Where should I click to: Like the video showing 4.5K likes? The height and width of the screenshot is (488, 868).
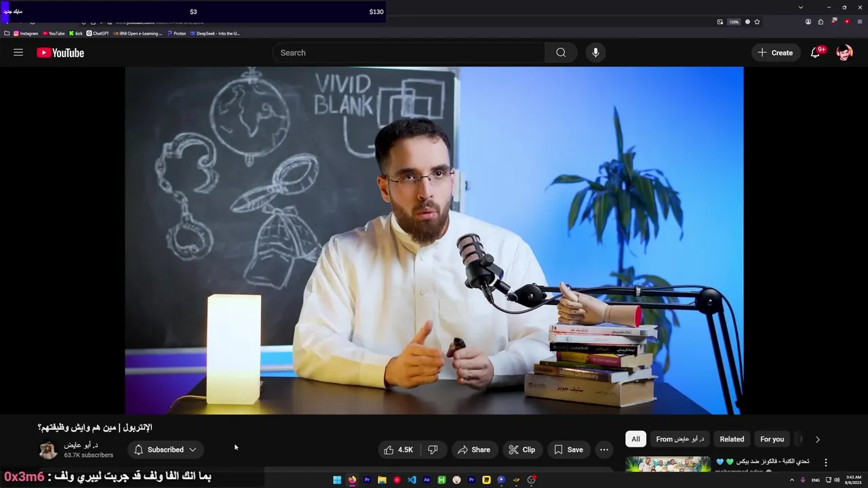(x=399, y=449)
